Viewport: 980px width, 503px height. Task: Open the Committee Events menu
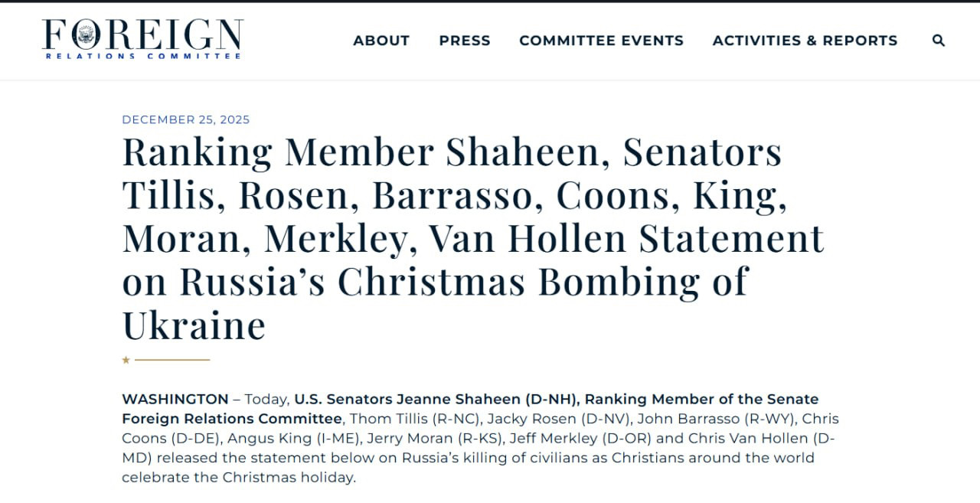(601, 41)
